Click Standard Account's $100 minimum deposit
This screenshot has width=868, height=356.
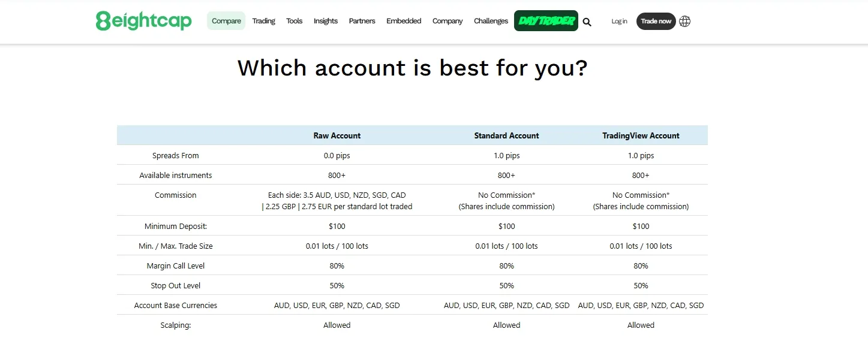tap(506, 226)
